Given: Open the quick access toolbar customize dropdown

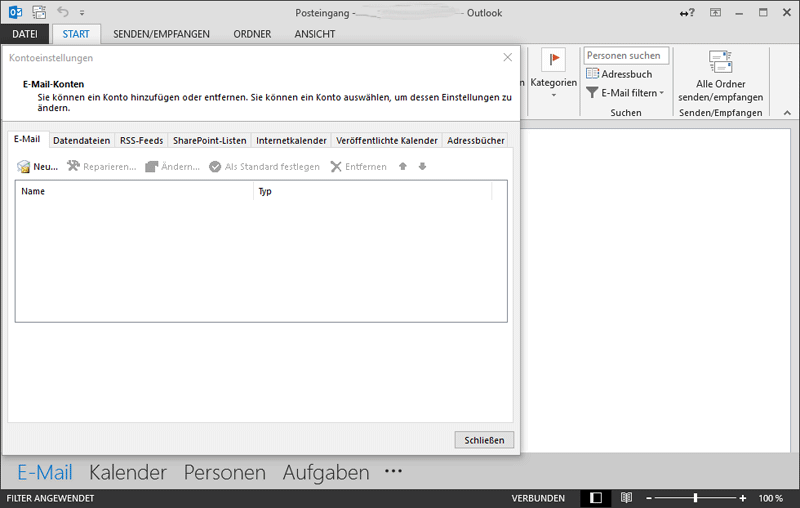Looking at the screenshot, I should point(82,14).
